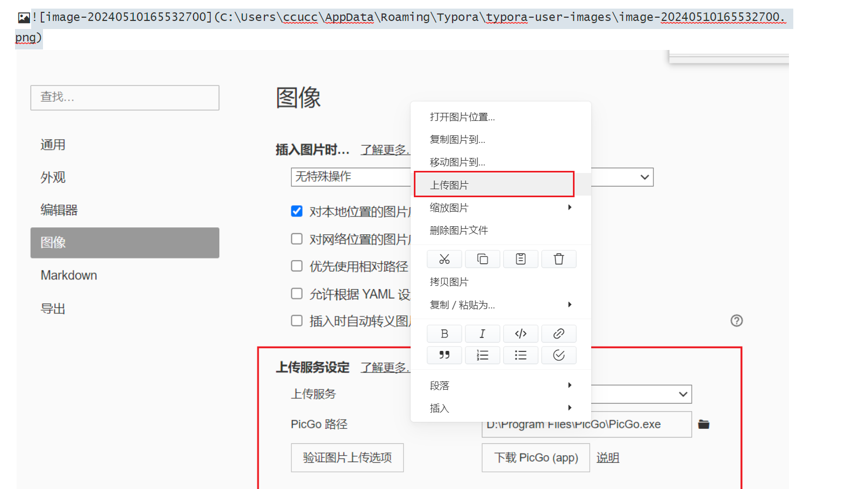Open the 无特殊操作 dropdown arrow
The height and width of the screenshot is (489, 868).
click(x=644, y=177)
